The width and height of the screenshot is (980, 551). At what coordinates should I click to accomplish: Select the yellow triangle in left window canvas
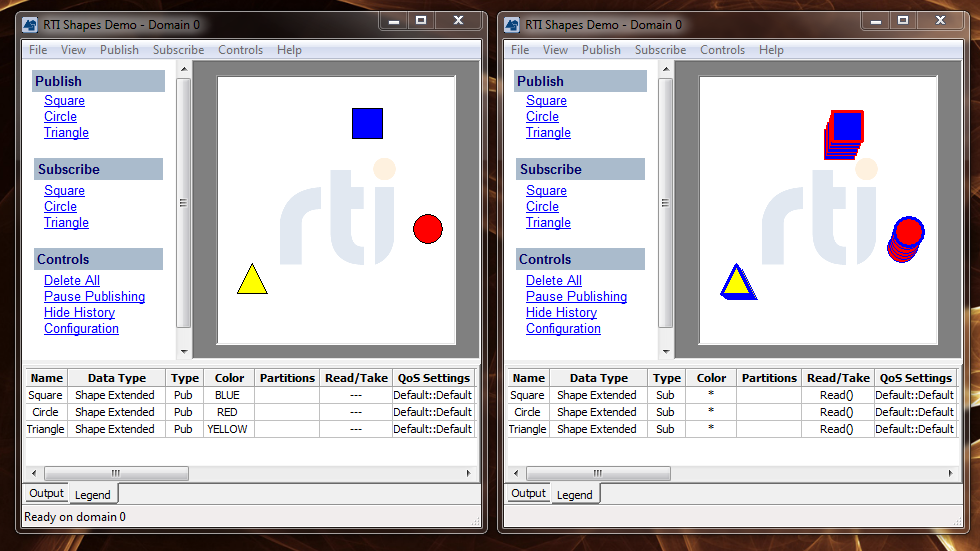pyautogui.click(x=252, y=279)
